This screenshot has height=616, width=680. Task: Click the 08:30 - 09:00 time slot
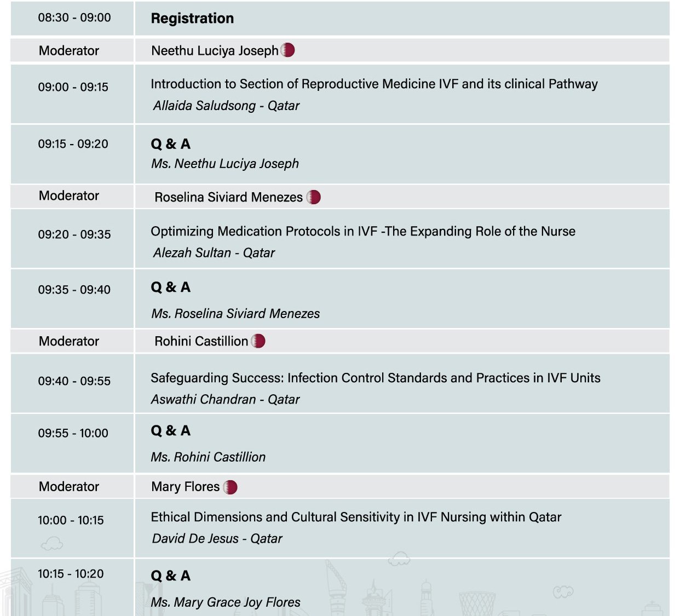coord(74,18)
